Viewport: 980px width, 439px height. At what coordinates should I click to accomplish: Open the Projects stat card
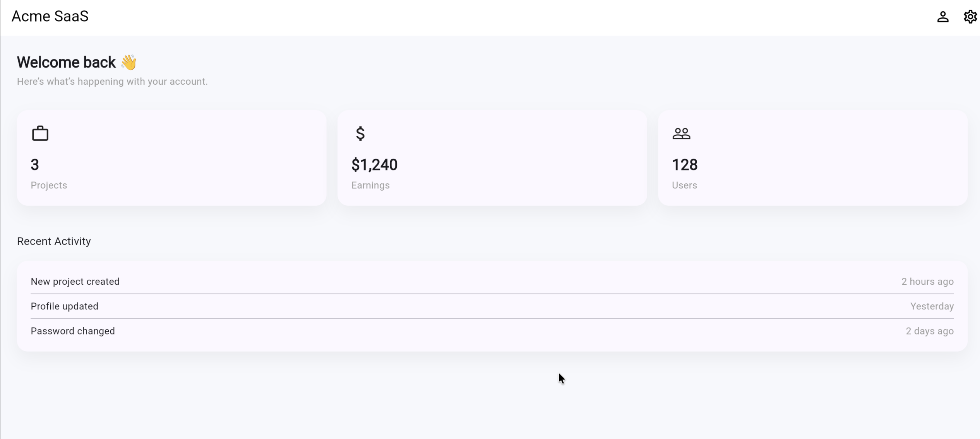click(x=171, y=158)
